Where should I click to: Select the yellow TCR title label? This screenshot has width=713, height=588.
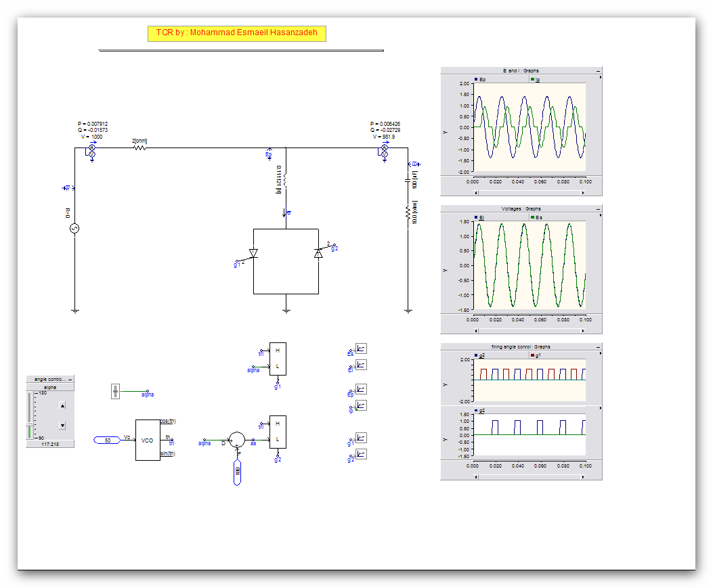click(236, 33)
